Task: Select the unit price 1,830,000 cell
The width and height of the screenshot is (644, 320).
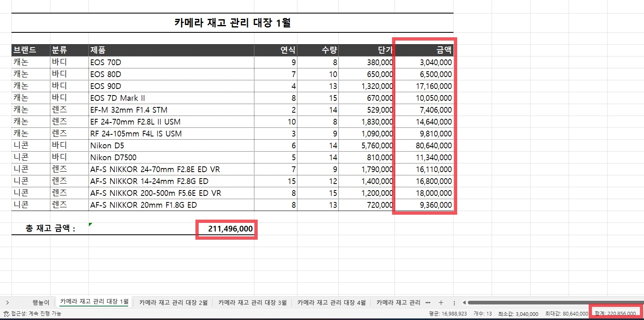Action: (x=366, y=122)
